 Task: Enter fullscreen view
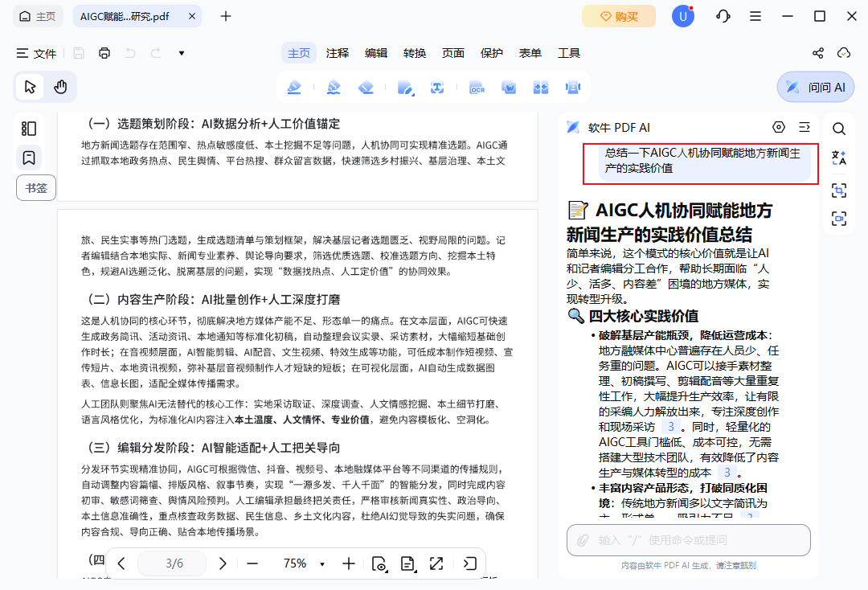436,563
